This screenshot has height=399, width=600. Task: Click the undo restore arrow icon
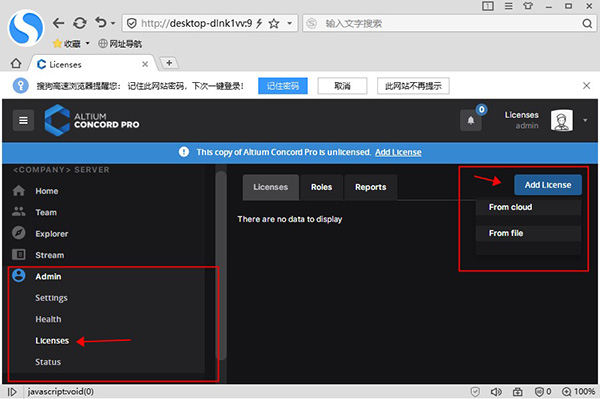pos(101,23)
